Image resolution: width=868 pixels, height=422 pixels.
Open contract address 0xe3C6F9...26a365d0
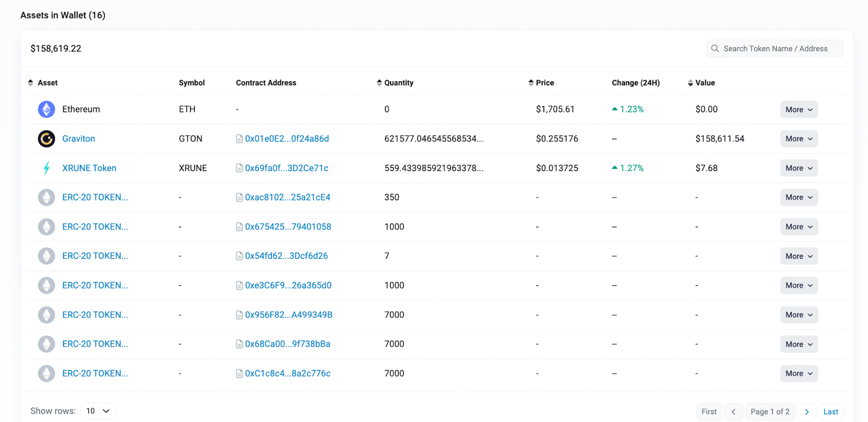point(289,285)
